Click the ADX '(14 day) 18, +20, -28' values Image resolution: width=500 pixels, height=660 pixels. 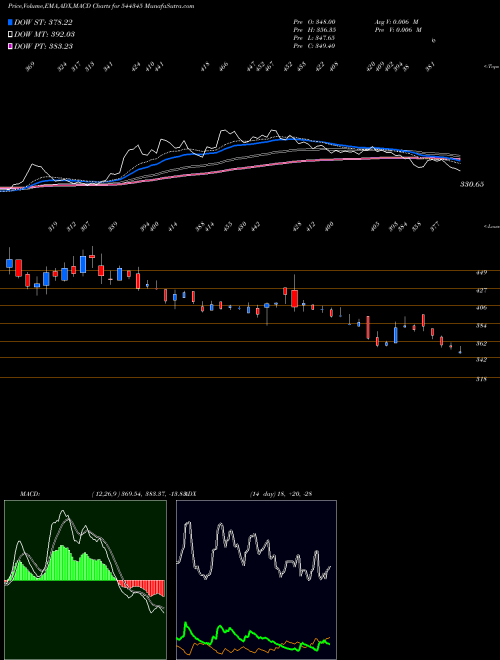pos(280,493)
